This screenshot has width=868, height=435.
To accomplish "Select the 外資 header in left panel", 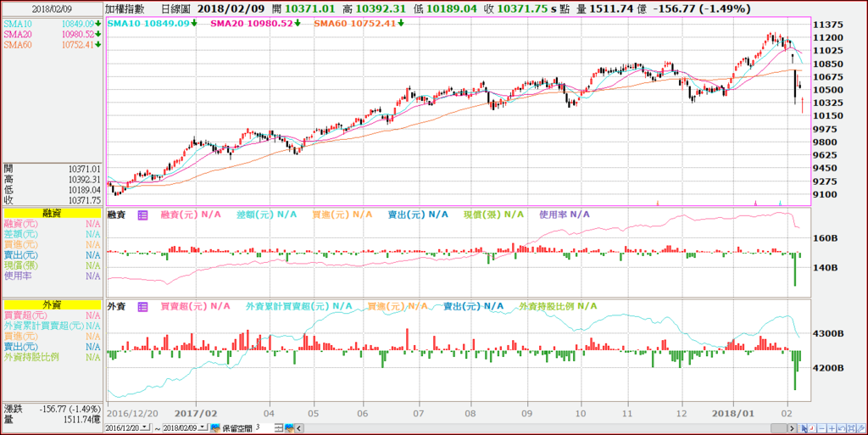I will (52, 304).
